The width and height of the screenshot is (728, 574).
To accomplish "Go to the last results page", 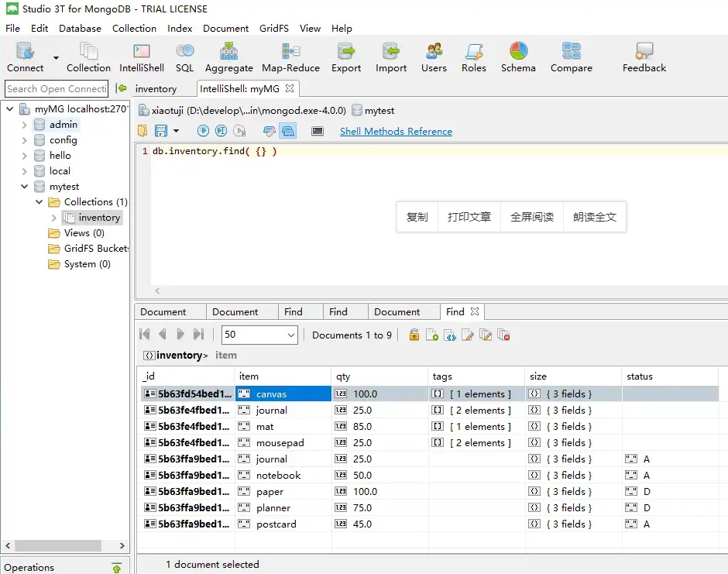I will pos(199,334).
